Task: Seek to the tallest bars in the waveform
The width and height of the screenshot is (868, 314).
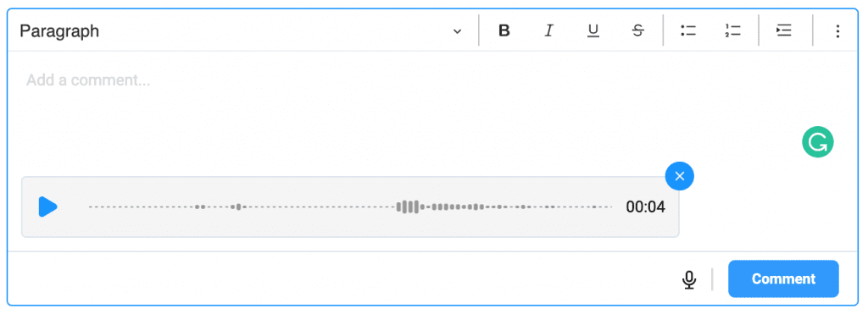Action: pyautogui.click(x=408, y=207)
